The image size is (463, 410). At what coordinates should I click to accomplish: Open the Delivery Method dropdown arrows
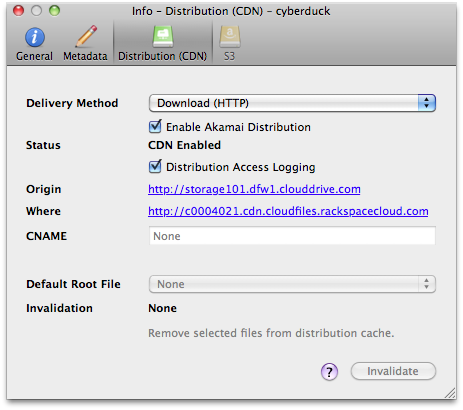coord(426,103)
